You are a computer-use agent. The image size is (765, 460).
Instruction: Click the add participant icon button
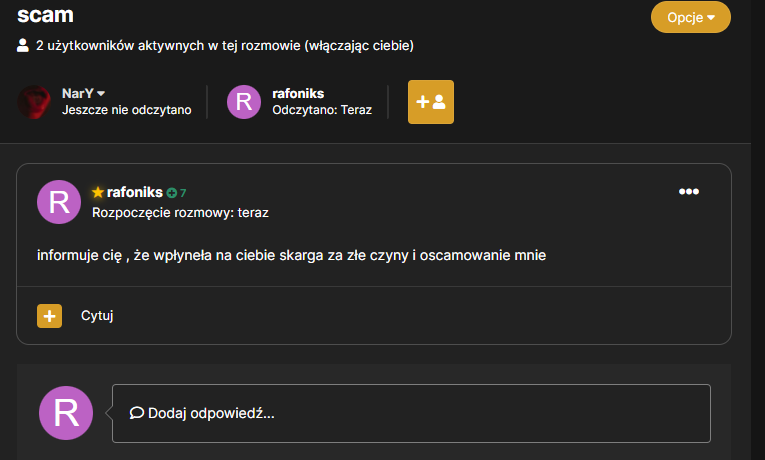click(x=431, y=102)
